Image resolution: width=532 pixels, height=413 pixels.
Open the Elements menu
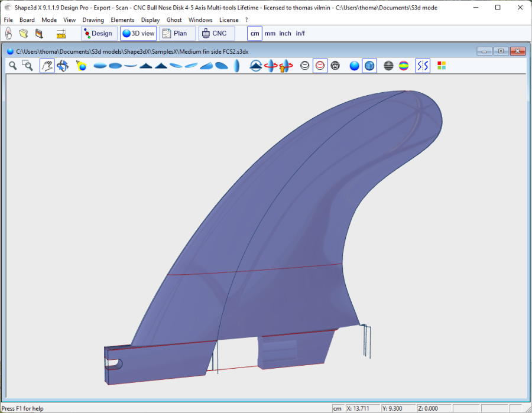click(x=122, y=19)
